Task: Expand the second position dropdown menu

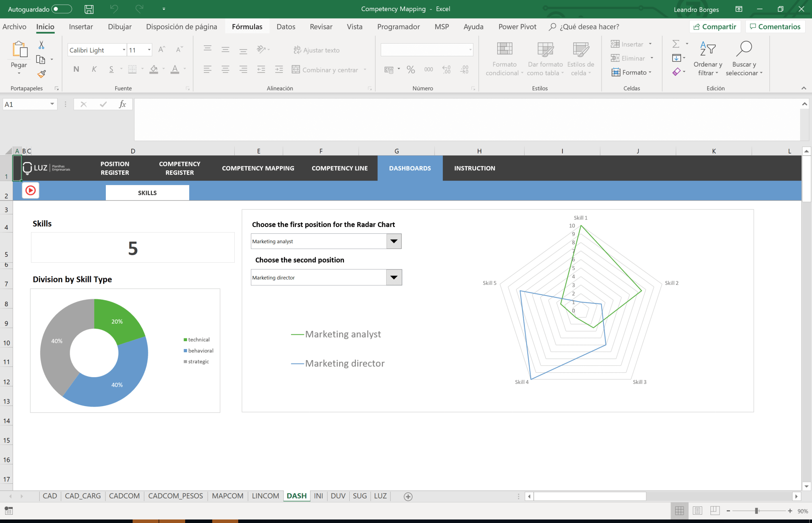Action: pyautogui.click(x=394, y=277)
